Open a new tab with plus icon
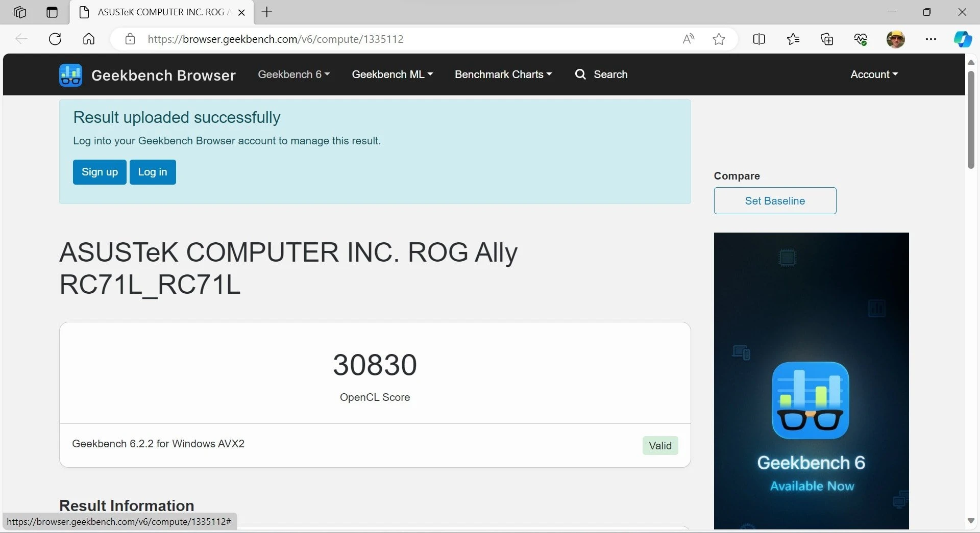Image resolution: width=980 pixels, height=533 pixels. (x=267, y=12)
